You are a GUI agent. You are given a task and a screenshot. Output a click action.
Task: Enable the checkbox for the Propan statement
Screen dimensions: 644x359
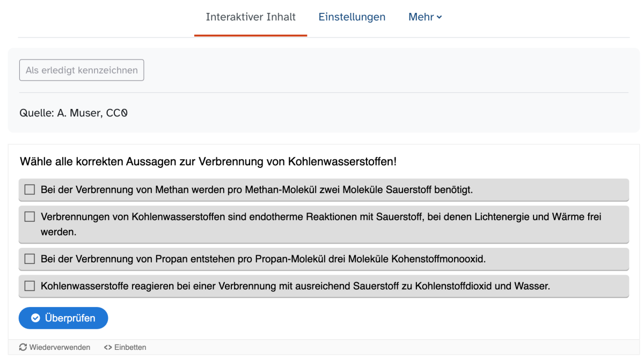point(30,259)
